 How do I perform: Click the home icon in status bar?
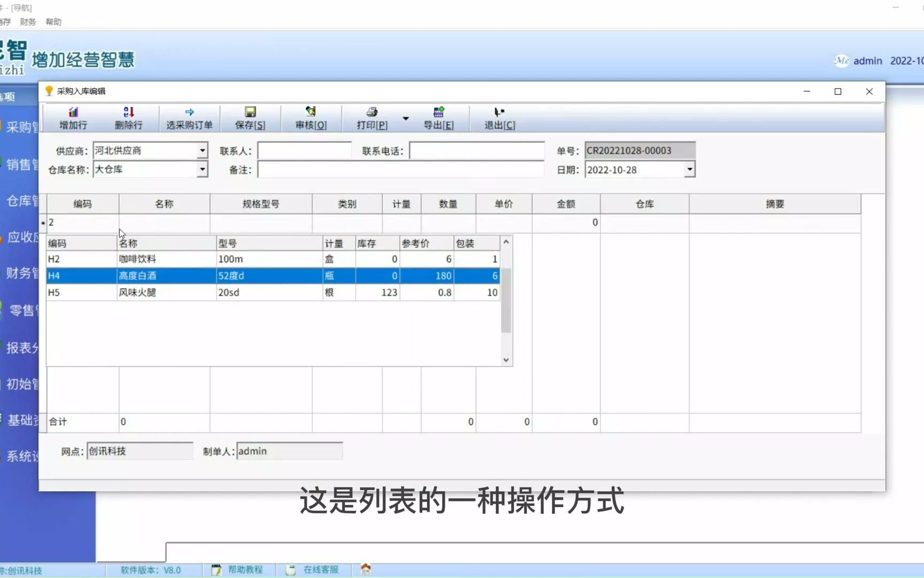[366, 569]
